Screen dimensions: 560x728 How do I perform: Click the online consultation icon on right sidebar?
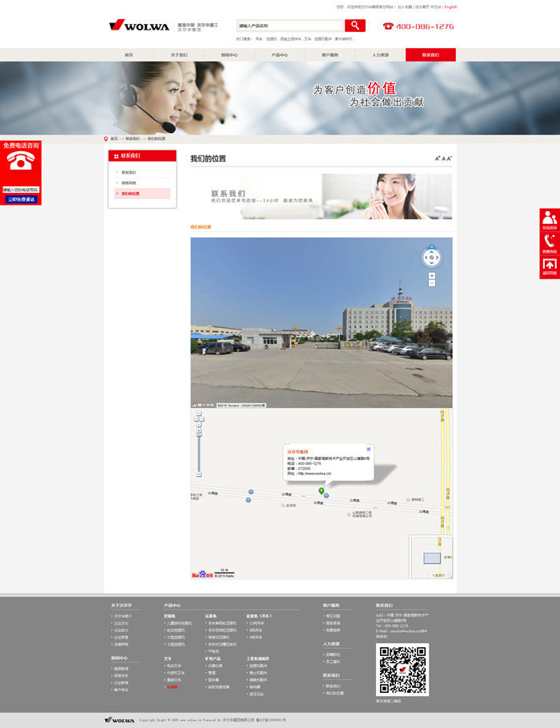click(x=549, y=220)
